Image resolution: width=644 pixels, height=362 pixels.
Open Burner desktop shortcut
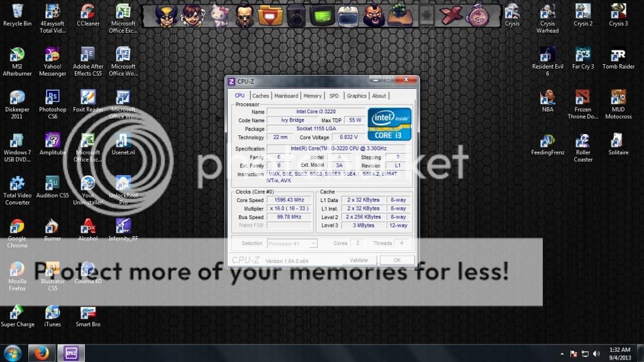point(53,230)
